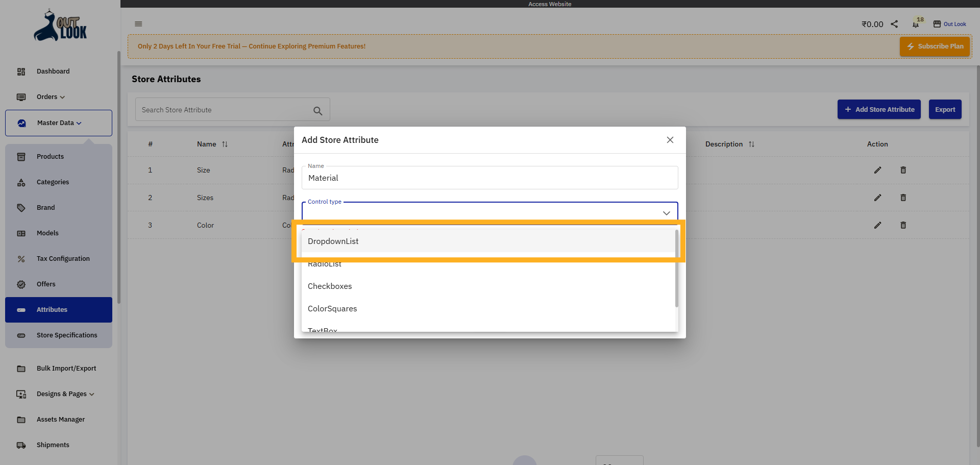Click the Name field containing Material
Viewport: 980px width, 465px height.
coord(489,178)
